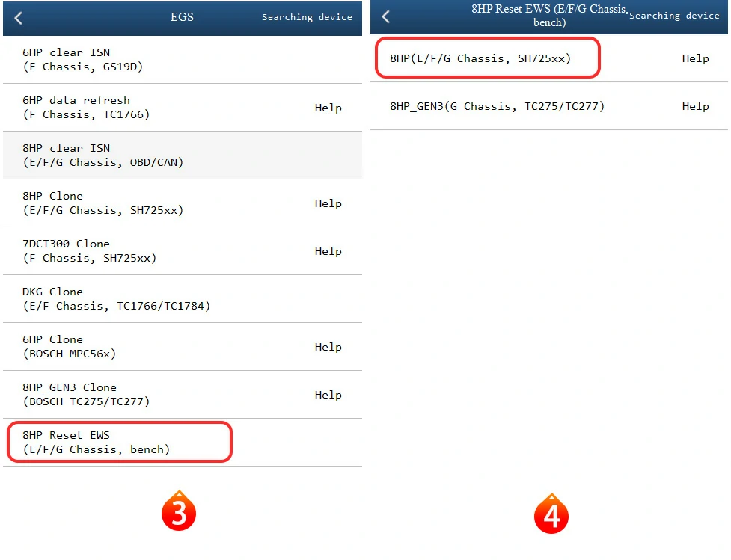This screenshot has width=731, height=560.
Task: Choose 8HP(E/F/G Chassis, SH725xx) in Reset EWS
Action: (480, 58)
